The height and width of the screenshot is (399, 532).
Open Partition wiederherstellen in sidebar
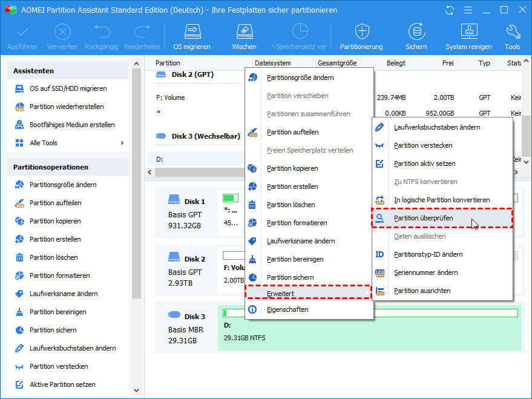(x=68, y=107)
